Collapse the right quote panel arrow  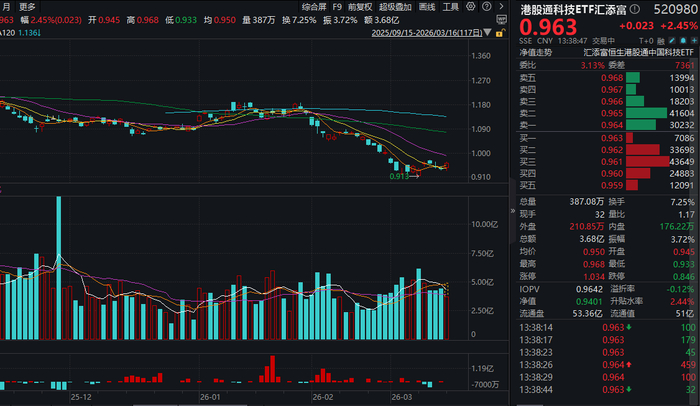tap(512, 211)
